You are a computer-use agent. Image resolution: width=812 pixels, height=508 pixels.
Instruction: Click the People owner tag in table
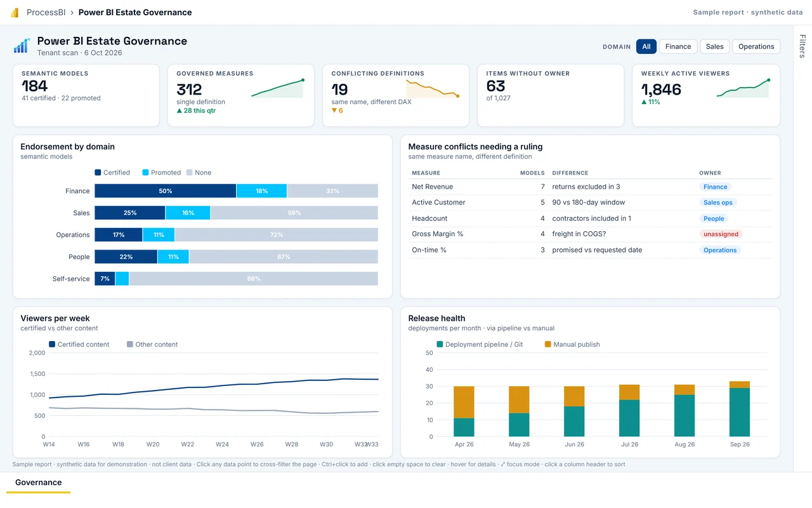point(714,218)
